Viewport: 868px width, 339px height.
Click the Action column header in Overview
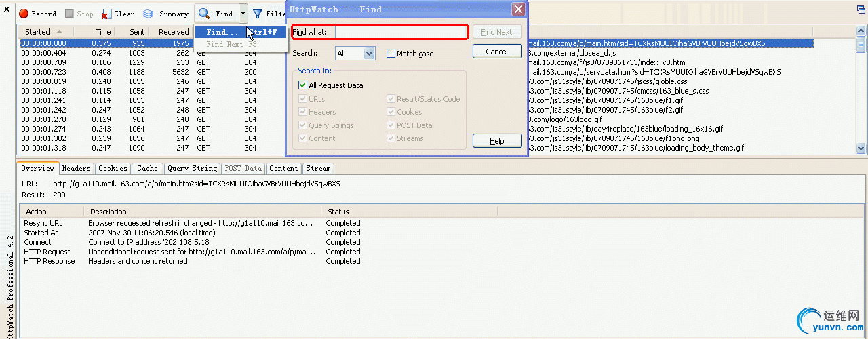[52, 212]
